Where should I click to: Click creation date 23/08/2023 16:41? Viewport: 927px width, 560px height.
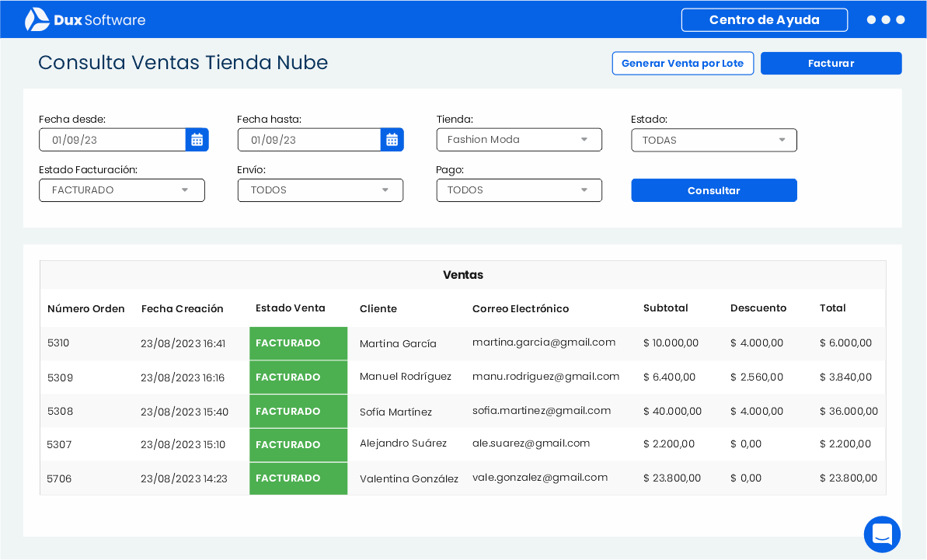point(183,343)
